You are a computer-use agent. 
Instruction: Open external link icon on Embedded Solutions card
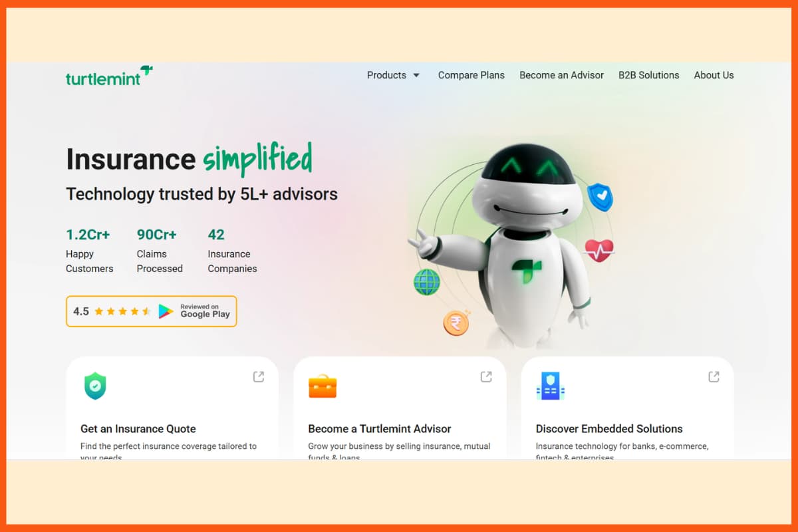click(x=714, y=377)
